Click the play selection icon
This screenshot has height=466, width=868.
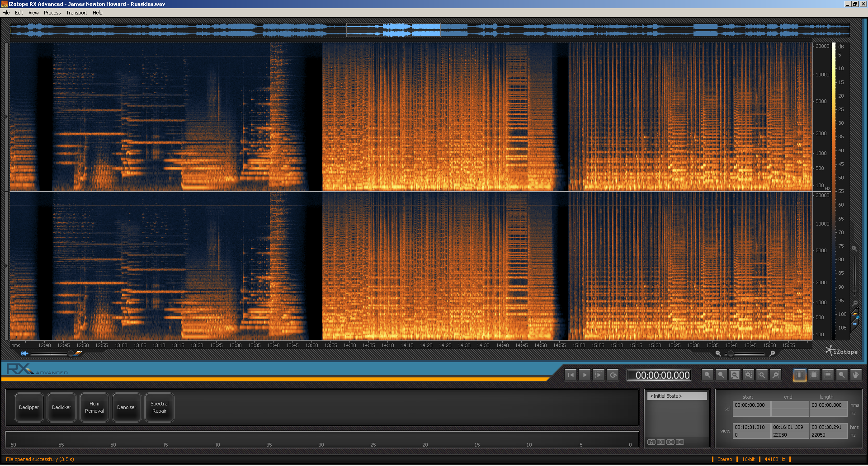click(599, 375)
